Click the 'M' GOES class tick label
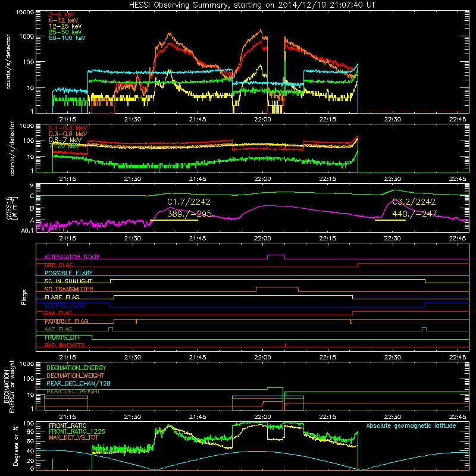 (32, 186)
